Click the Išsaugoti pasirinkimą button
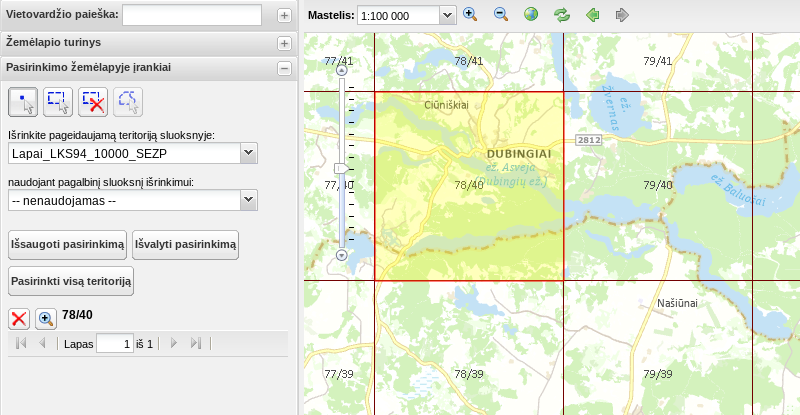 coord(67,245)
